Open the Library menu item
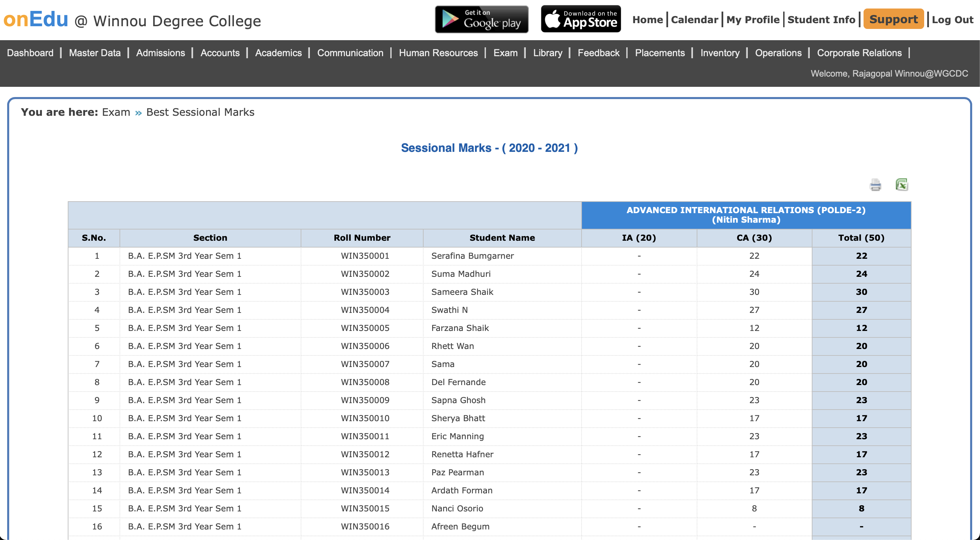The width and height of the screenshot is (980, 540). (547, 53)
